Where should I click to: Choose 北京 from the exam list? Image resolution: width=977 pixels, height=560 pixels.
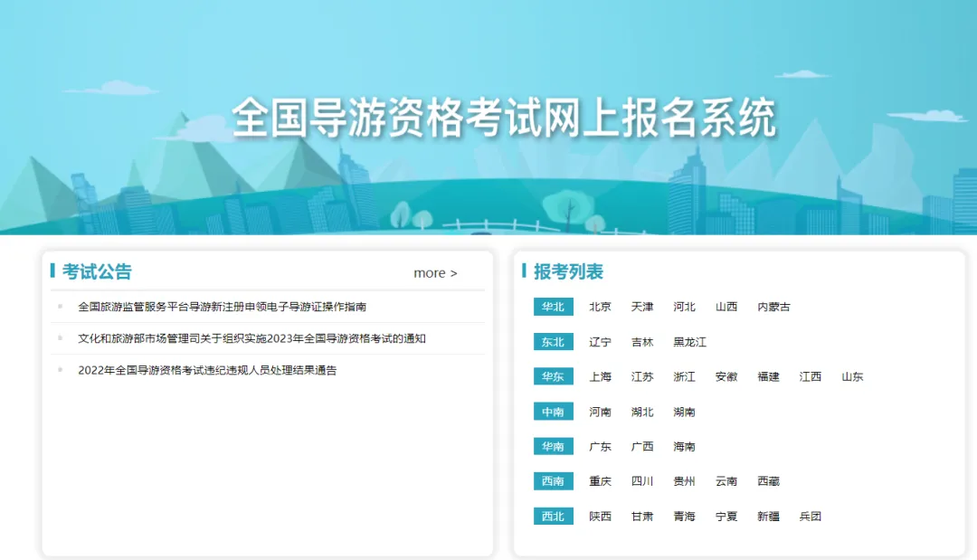[600, 307]
